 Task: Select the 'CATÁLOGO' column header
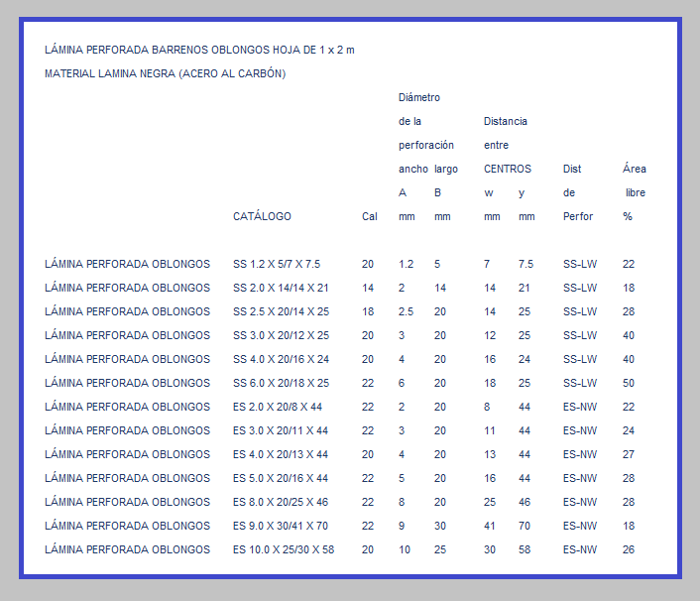(x=262, y=216)
